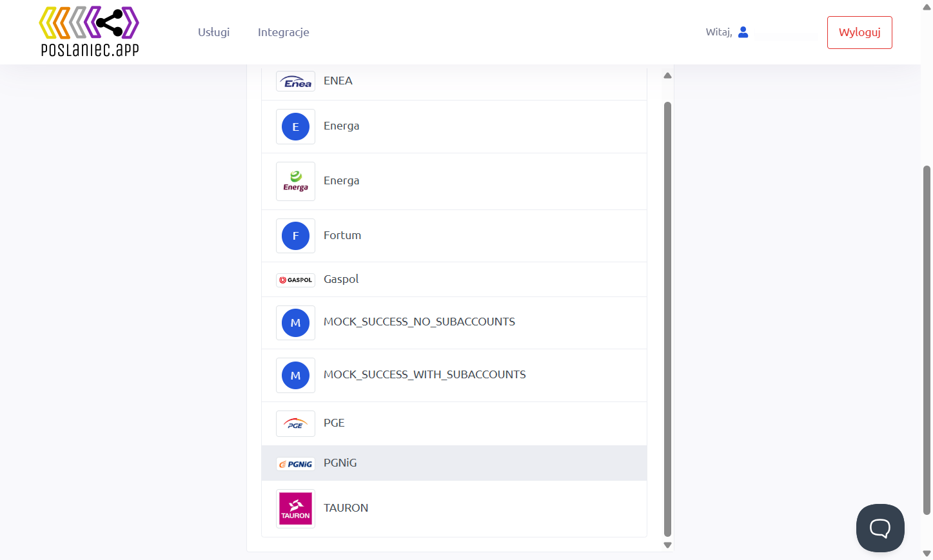The height and width of the screenshot is (560, 933).
Task: Open the chat support widget
Action: click(880, 528)
